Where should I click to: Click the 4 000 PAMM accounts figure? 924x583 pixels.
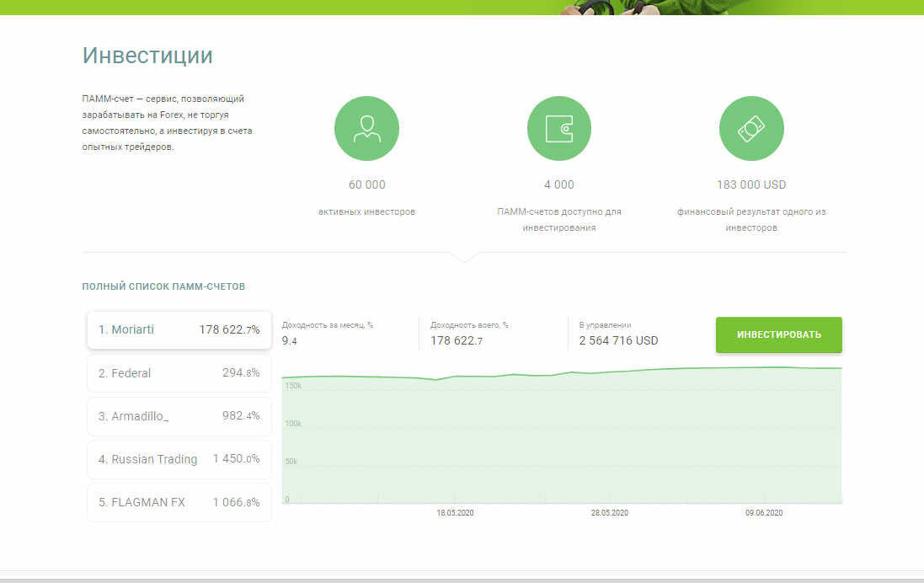click(558, 185)
